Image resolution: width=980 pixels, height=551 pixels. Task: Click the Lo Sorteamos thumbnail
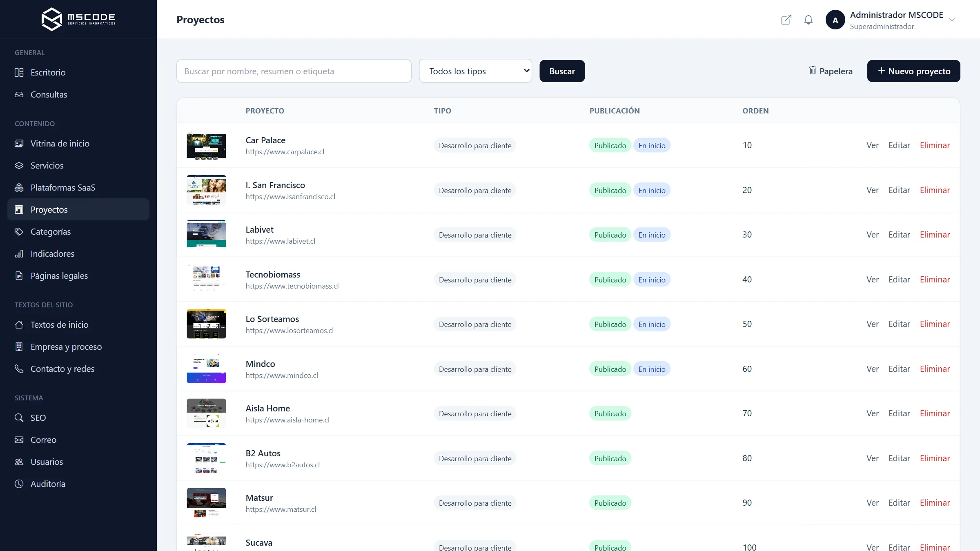point(206,324)
